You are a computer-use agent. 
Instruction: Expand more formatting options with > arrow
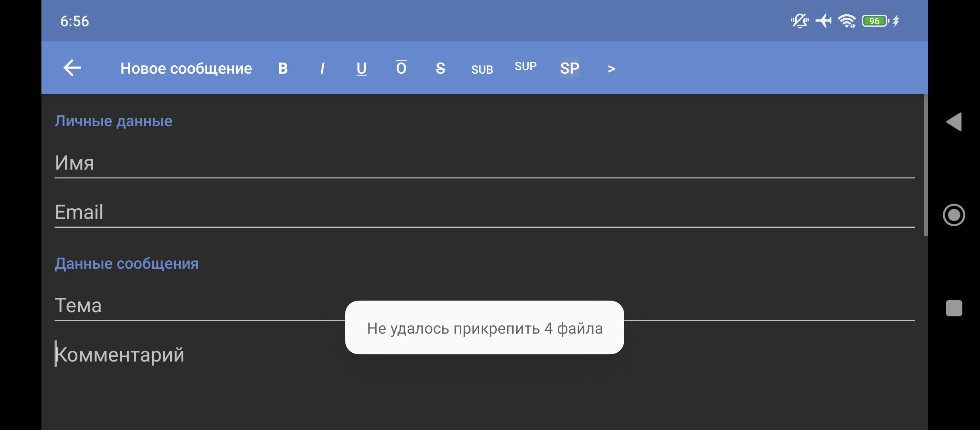612,69
